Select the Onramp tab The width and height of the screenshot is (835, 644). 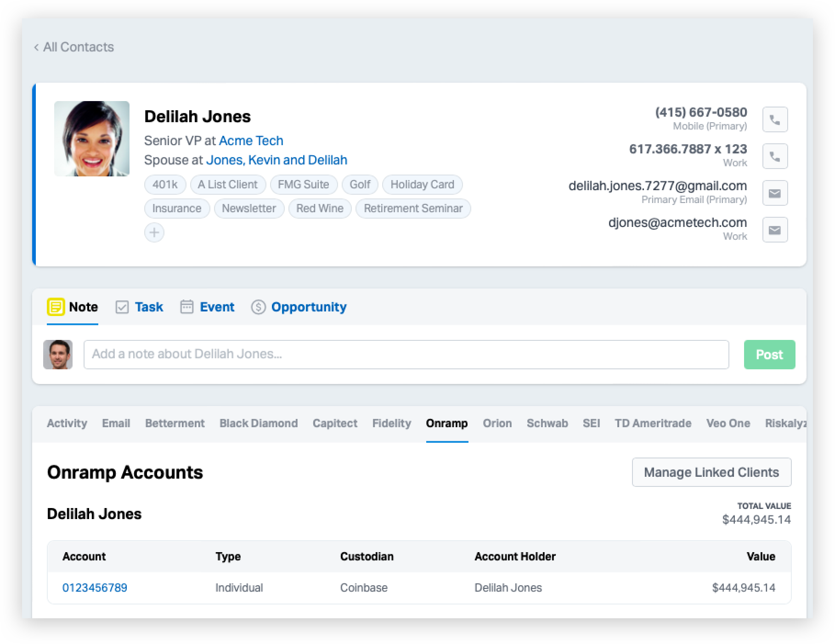447,423
